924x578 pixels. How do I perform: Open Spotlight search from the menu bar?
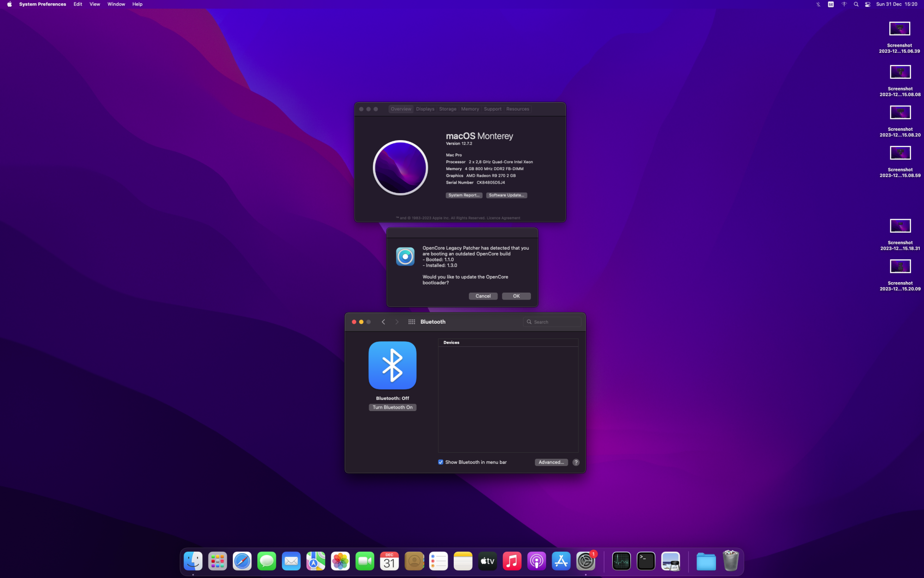(x=856, y=4)
